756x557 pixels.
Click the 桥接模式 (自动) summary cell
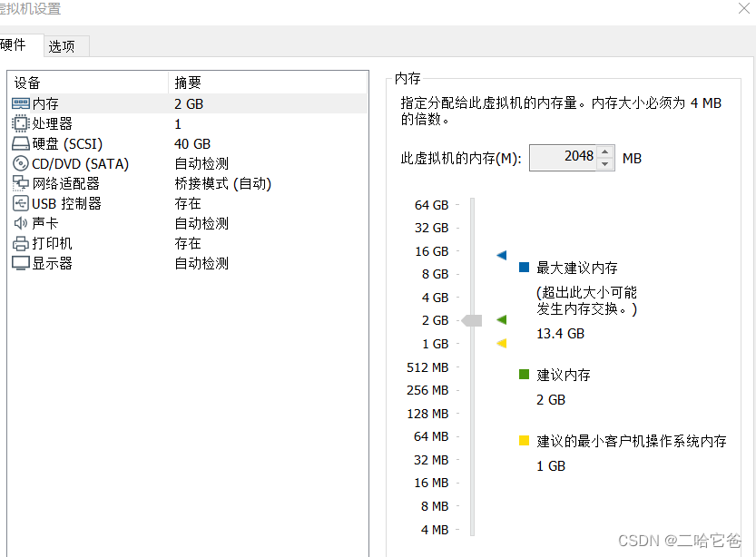[x=222, y=183]
